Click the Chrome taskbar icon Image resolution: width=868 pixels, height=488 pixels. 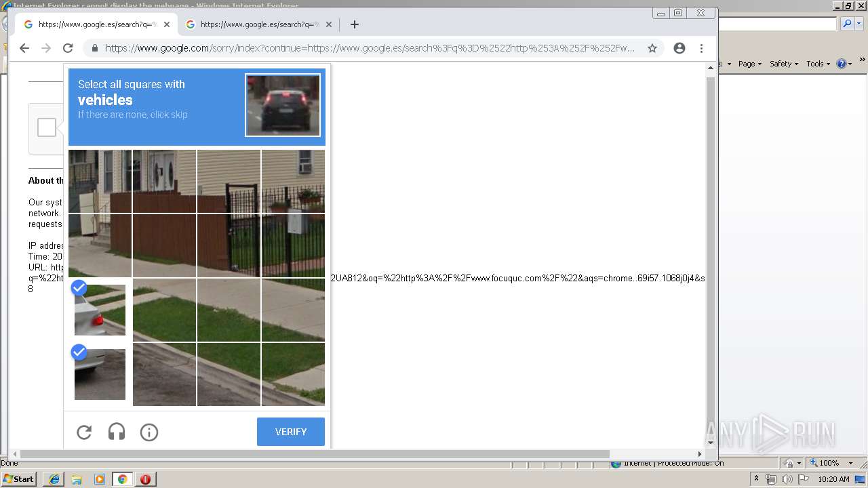tap(123, 479)
